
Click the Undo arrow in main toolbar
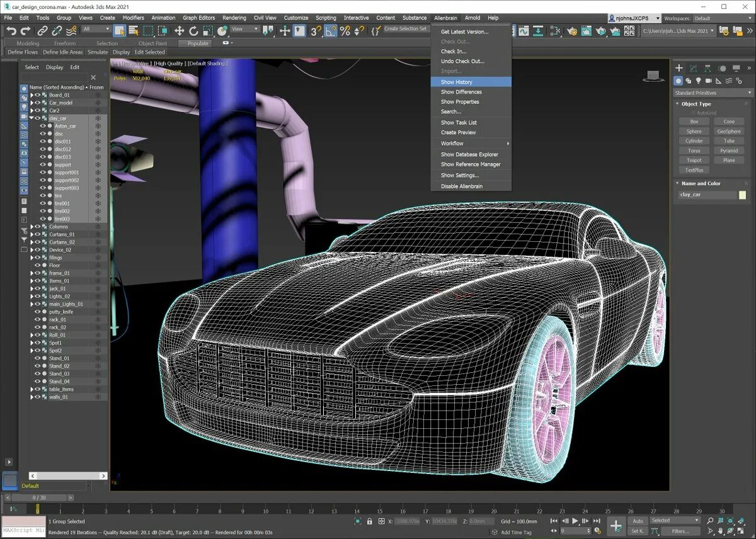pos(11,30)
